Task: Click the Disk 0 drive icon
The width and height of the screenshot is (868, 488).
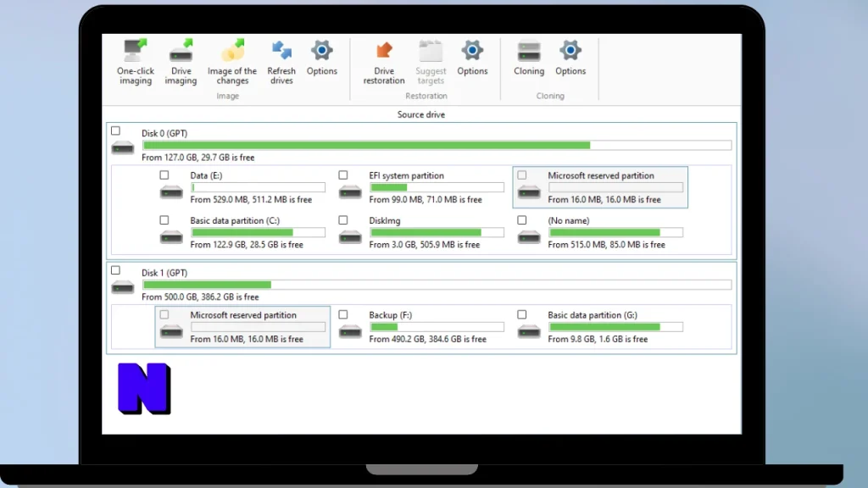Action: point(122,147)
